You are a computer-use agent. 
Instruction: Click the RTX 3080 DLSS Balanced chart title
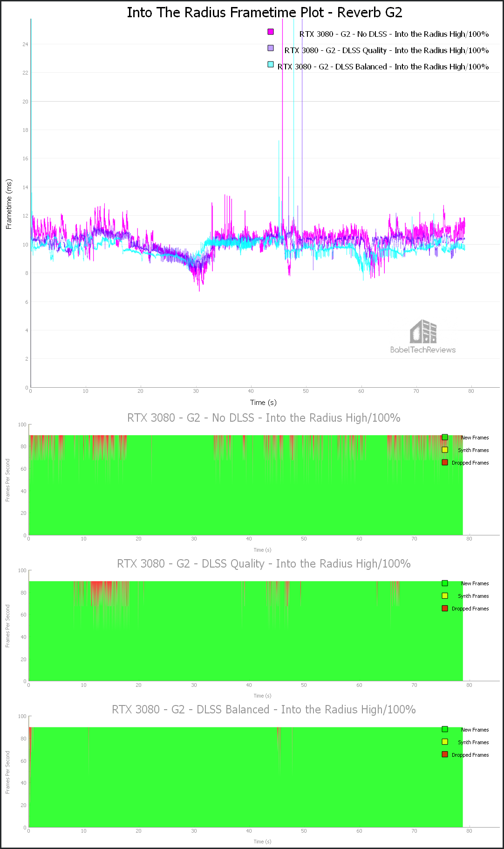264,710
